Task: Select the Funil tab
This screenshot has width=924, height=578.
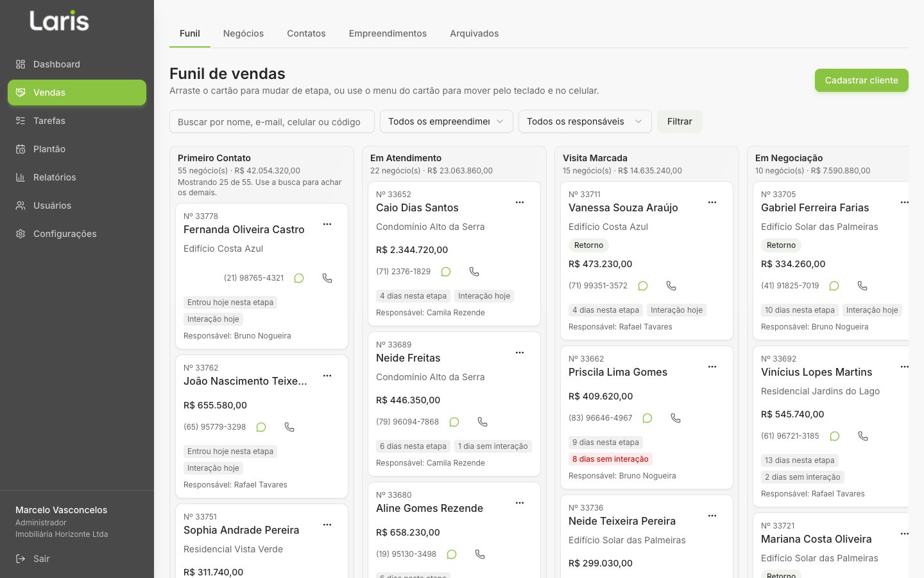Action: click(x=190, y=33)
